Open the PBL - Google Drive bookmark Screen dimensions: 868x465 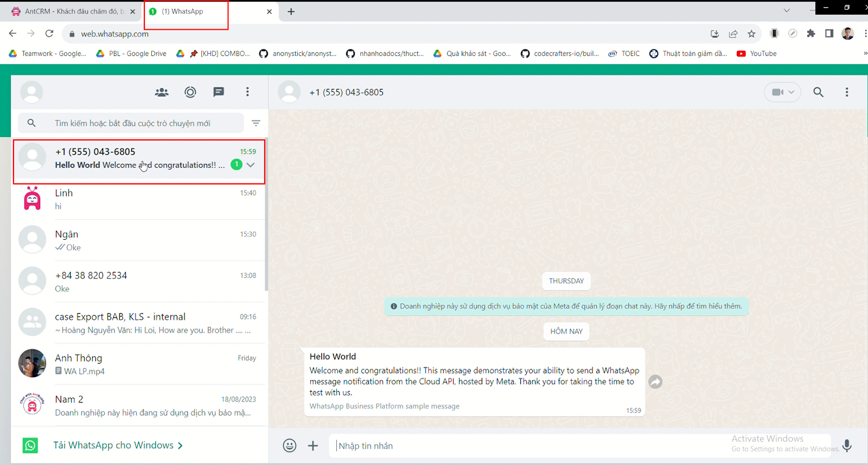131,54
